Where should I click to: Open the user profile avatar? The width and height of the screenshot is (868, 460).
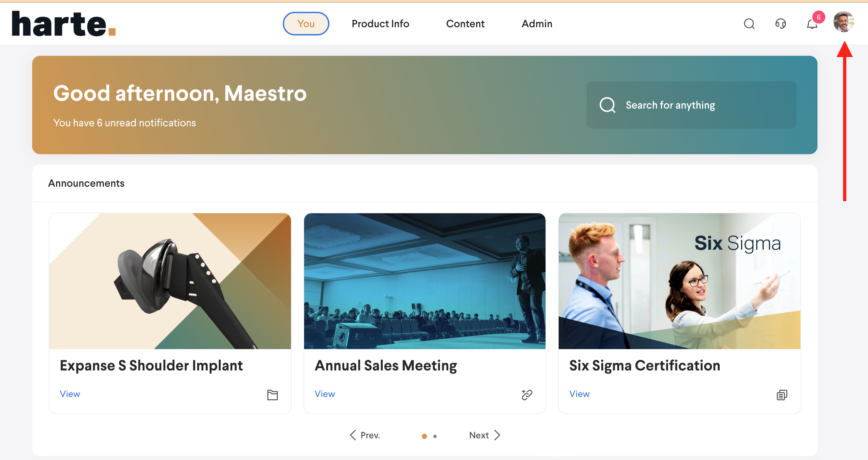[x=843, y=22]
